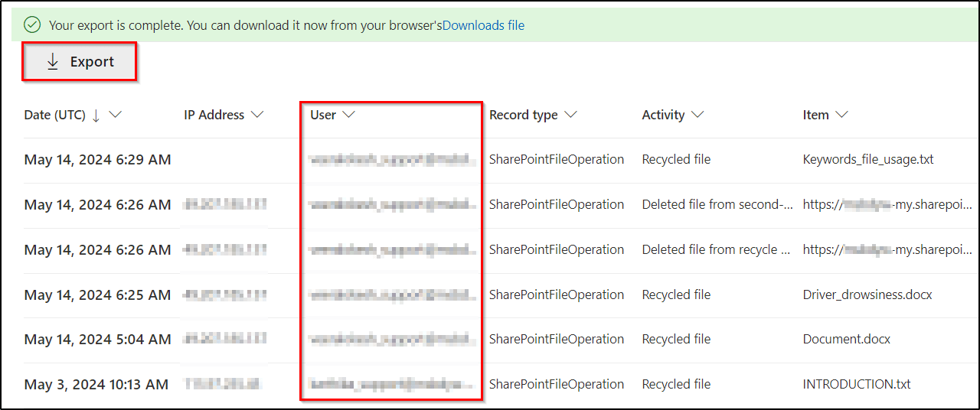Click SharePointFileOperation in Keywords_file_usage.txt row
Screen dimensions: 980x410
point(557,159)
